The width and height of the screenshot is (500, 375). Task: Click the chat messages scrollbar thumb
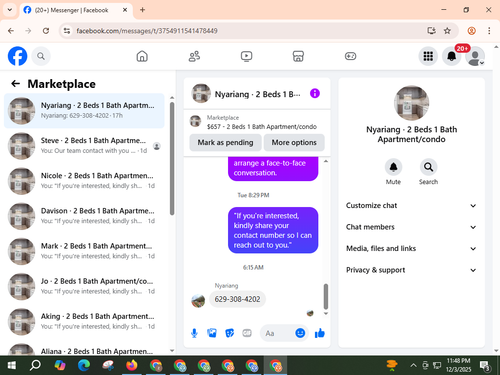pos(326,296)
